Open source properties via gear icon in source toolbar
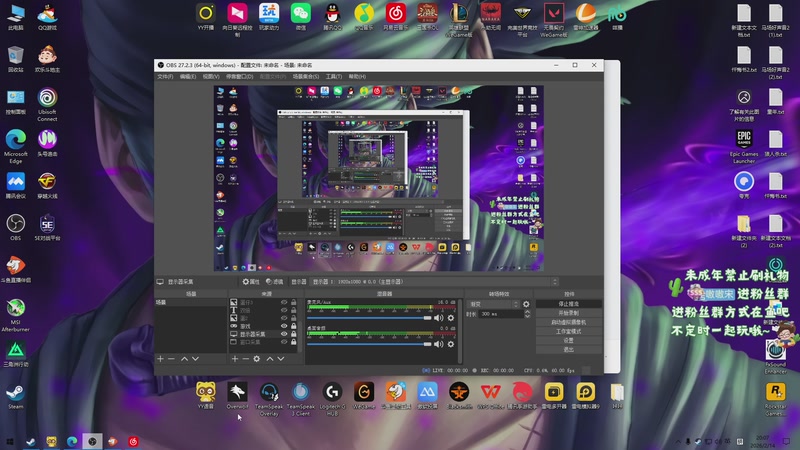The width and height of the screenshot is (800, 450). (x=251, y=282)
